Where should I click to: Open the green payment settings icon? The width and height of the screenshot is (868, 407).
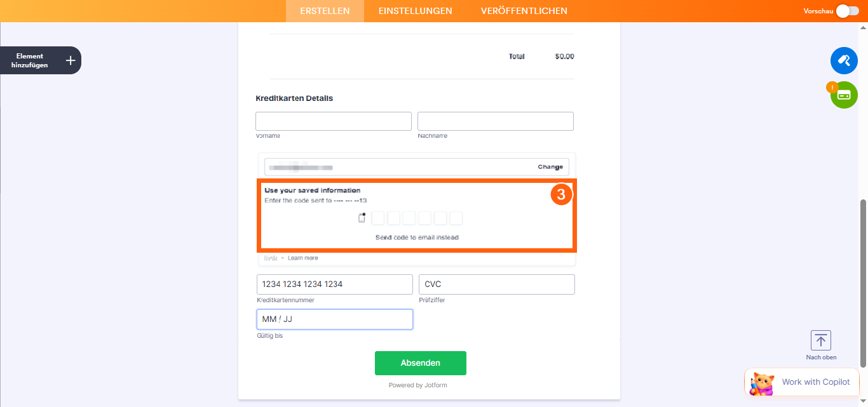pyautogui.click(x=844, y=95)
